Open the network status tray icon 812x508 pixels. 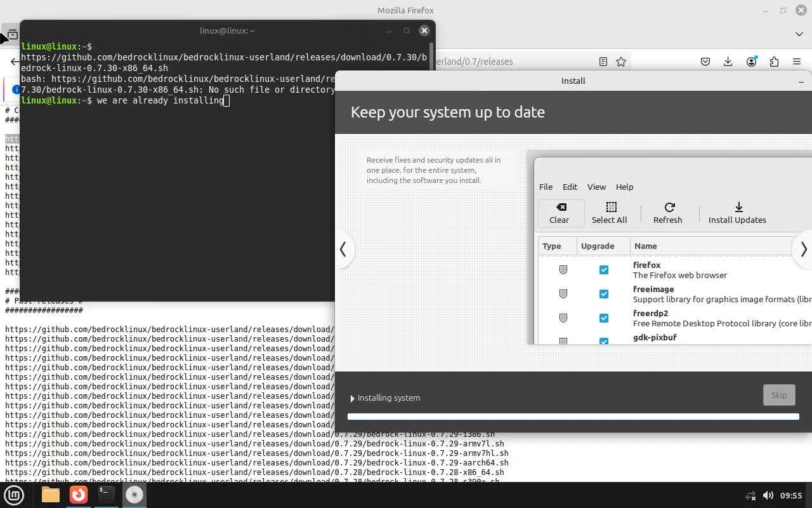point(751,495)
